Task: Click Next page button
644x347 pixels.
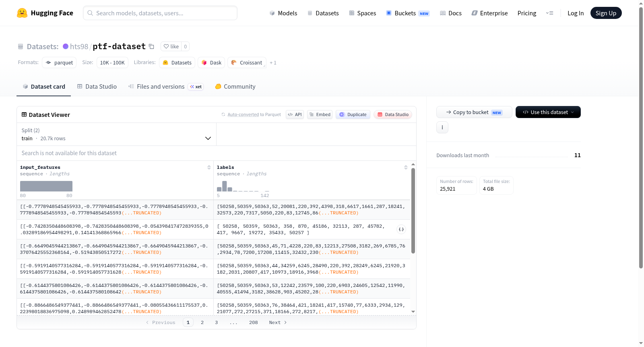Action: (x=278, y=322)
